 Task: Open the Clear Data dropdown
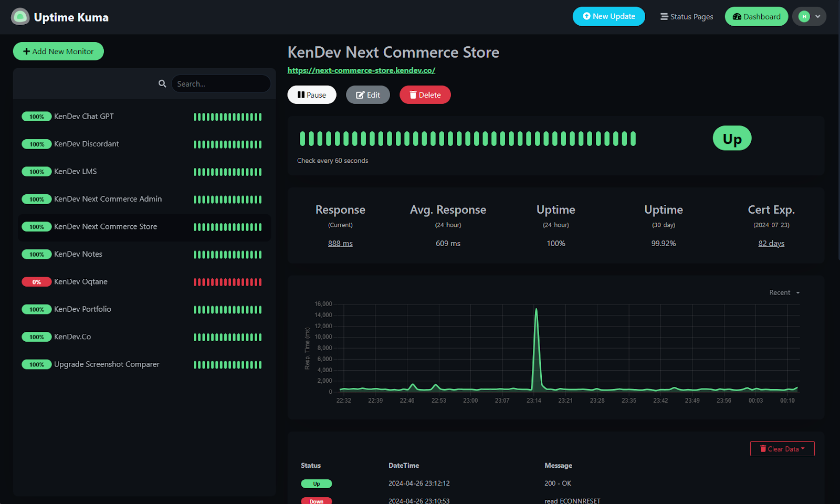click(782, 449)
